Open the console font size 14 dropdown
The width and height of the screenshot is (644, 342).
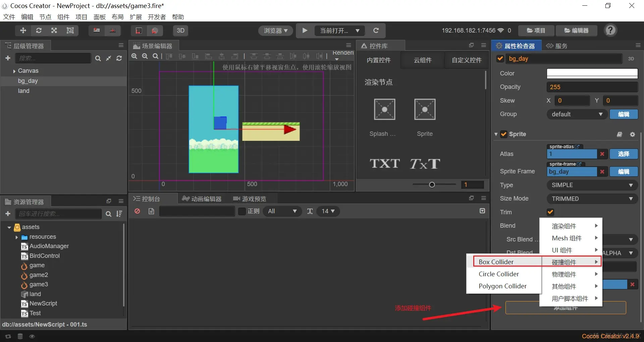click(328, 211)
